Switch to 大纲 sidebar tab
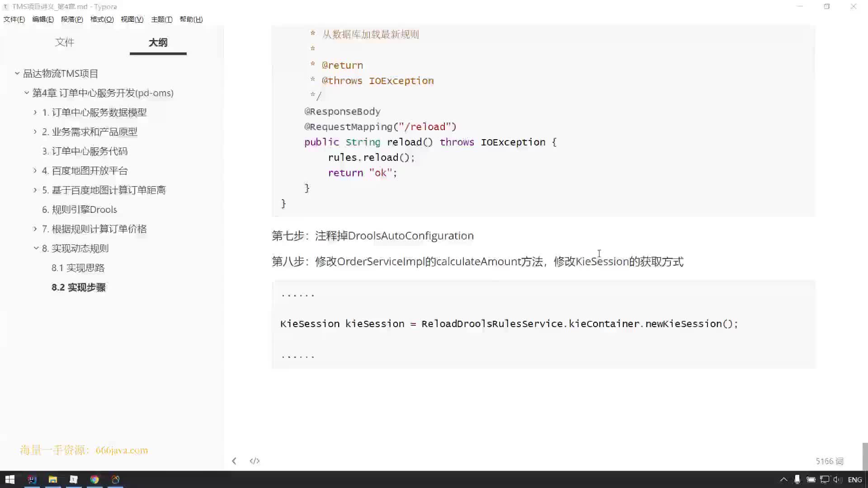The height and width of the screenshot is (488, 868). pyautogui.click(x=158, y=42)
